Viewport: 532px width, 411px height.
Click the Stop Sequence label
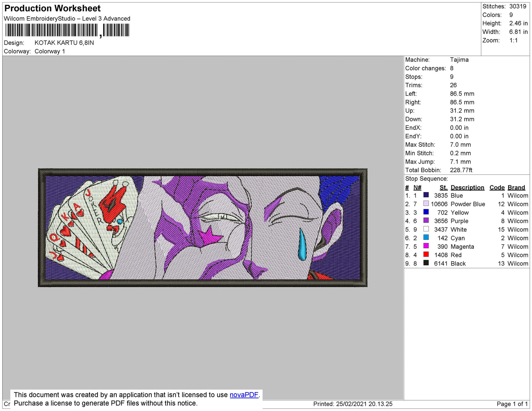click(426, 179)
